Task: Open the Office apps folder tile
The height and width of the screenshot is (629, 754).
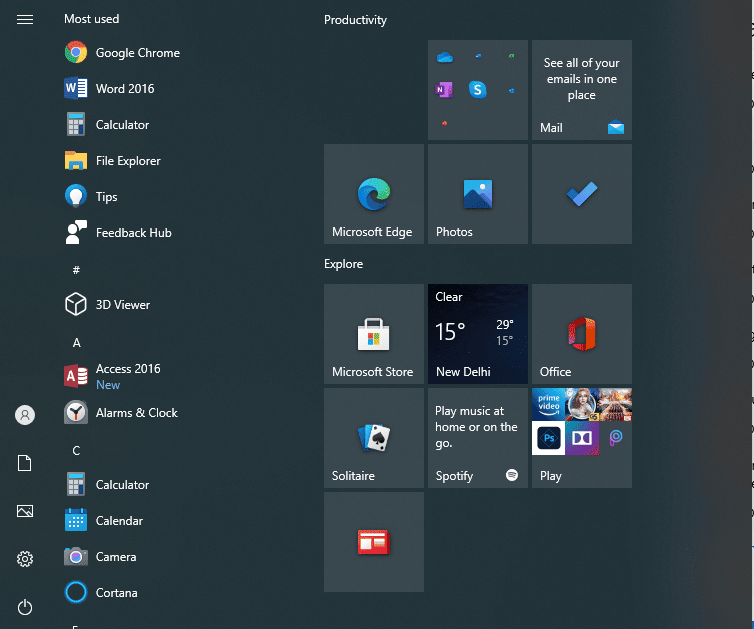Action: [x=478, y=90]
